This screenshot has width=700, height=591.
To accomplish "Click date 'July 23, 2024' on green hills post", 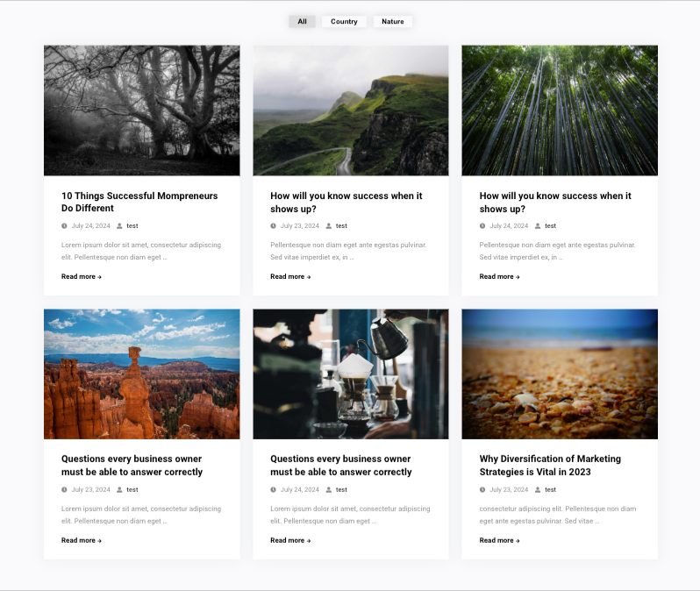I will click(299, 226).
